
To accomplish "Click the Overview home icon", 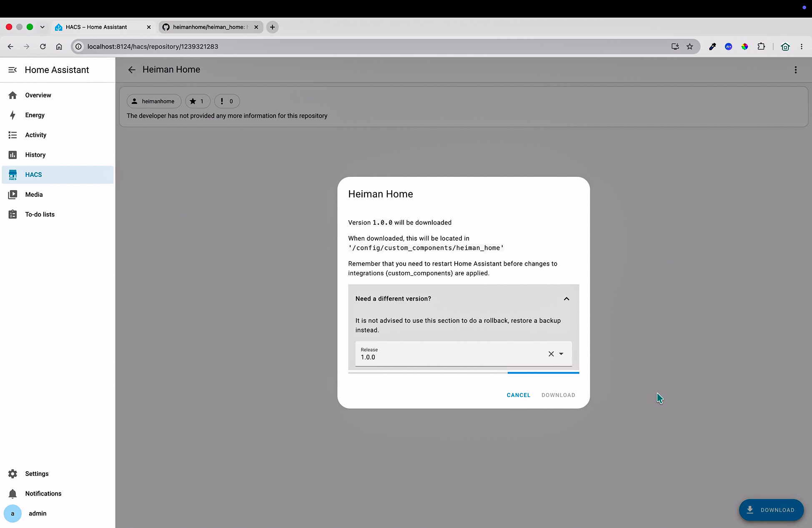I will click(13, 95).
